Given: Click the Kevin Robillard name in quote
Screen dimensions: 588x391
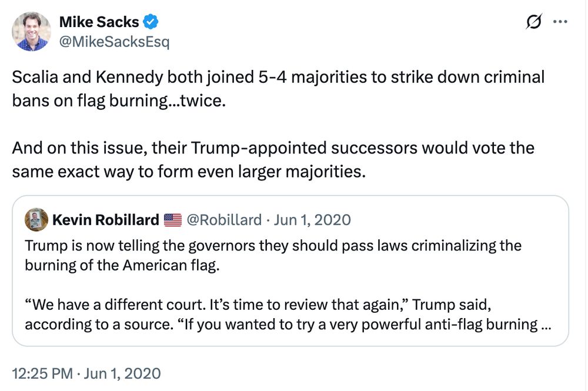Looking at the screenshot, I should click(106, 220).
